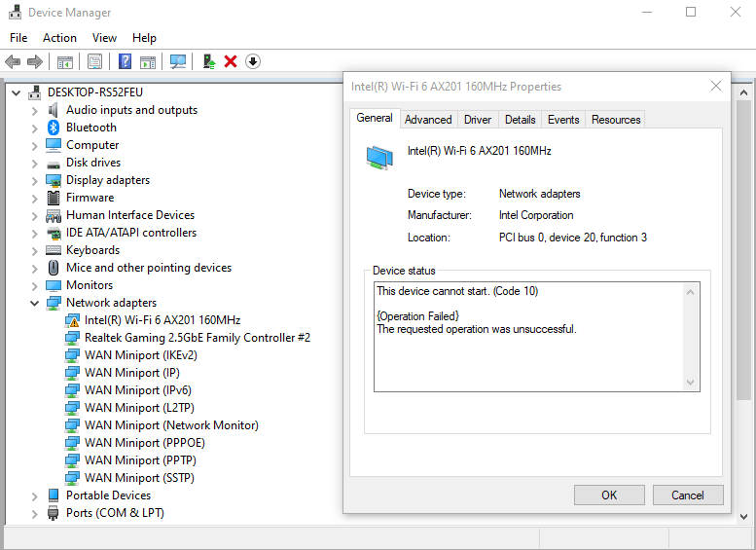
Task: Expand the Monitors node
Action: click(34, 286)
